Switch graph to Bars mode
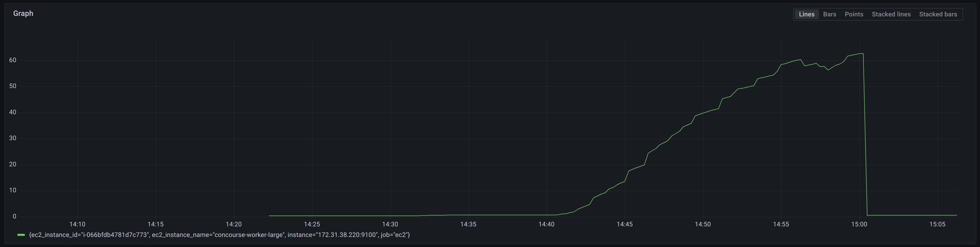 tap(829, 14)
